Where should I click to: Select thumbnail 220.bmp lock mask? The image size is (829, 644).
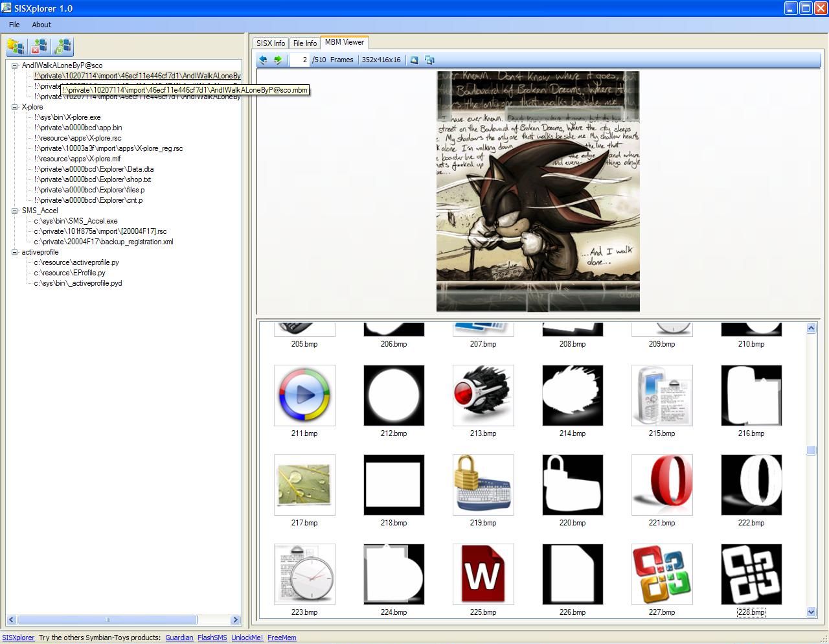click(573, 485)
